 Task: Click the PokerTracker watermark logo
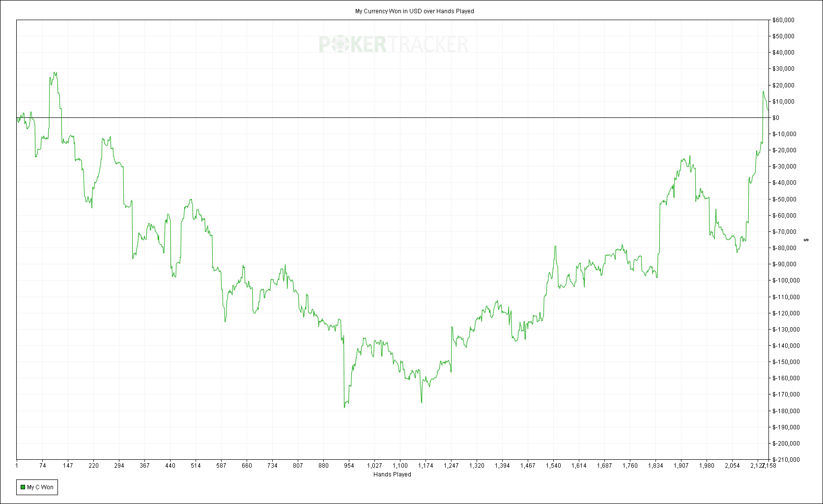click(394, 44)
